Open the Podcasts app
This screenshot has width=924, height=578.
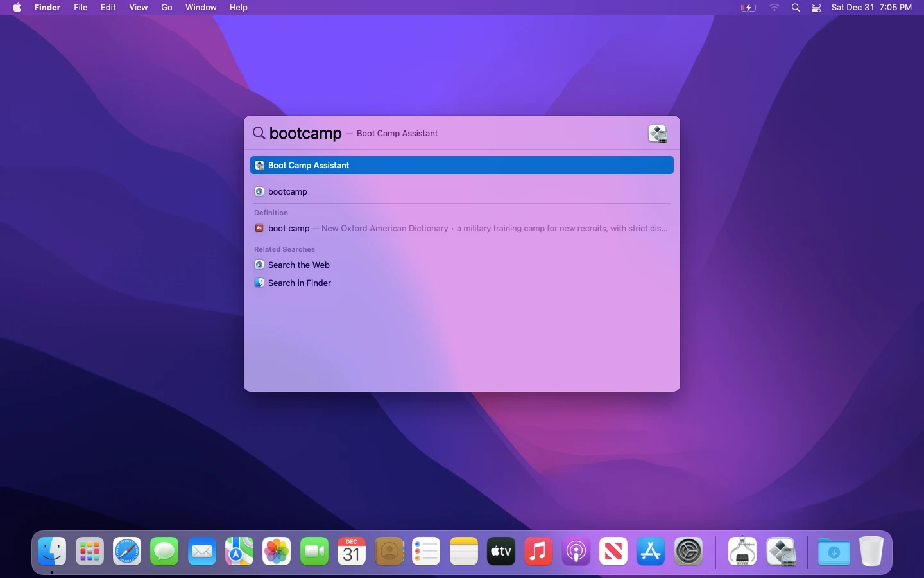coord(575,551)
